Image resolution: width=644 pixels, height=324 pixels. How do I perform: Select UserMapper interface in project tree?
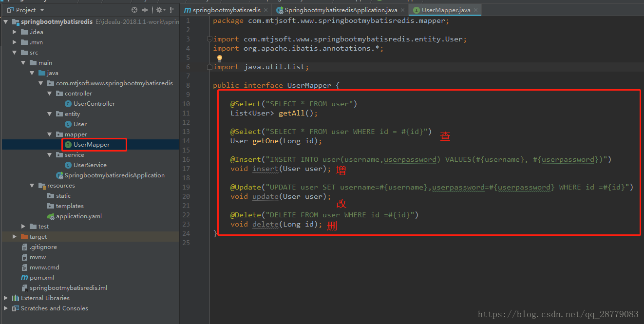point(92,145)
